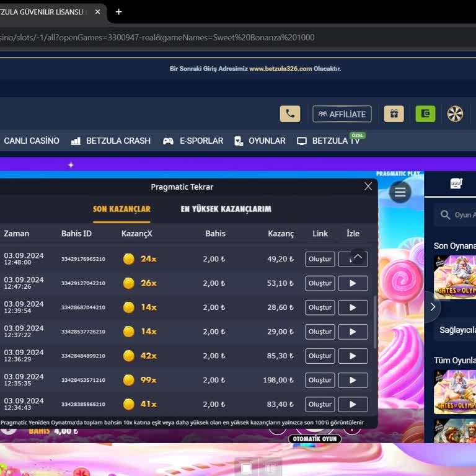The height and width of the screenshot is (476, 476).
Task: Open the CANLI CASİNO menu
Action: [32, 141]
